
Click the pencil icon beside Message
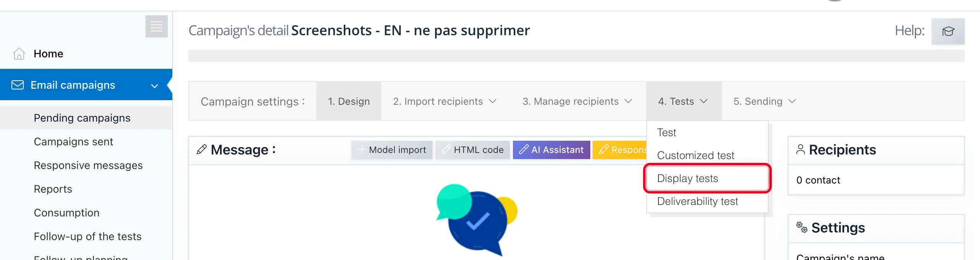(202, 149)
